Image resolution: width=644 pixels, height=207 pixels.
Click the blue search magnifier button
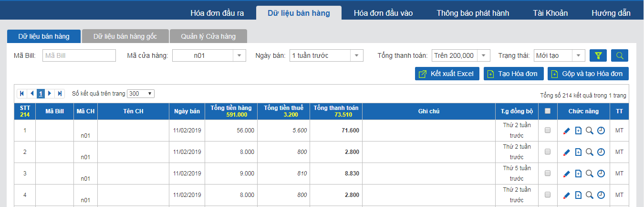[620, 55]
